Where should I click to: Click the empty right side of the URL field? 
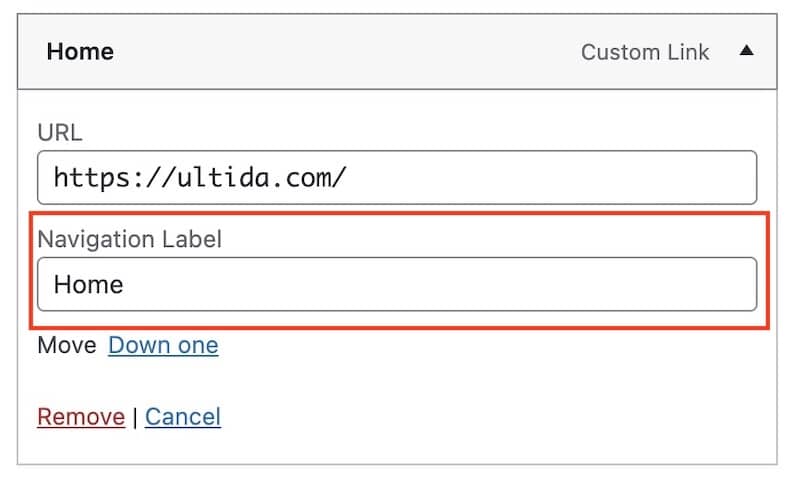coord(551,178)
